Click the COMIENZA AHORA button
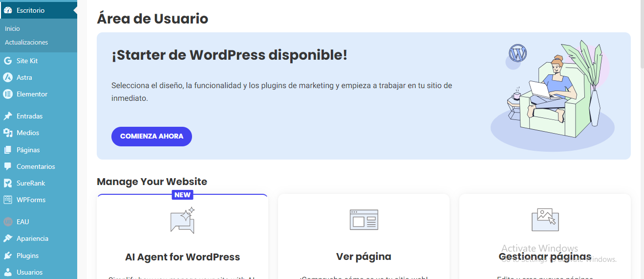 (151, 137)
